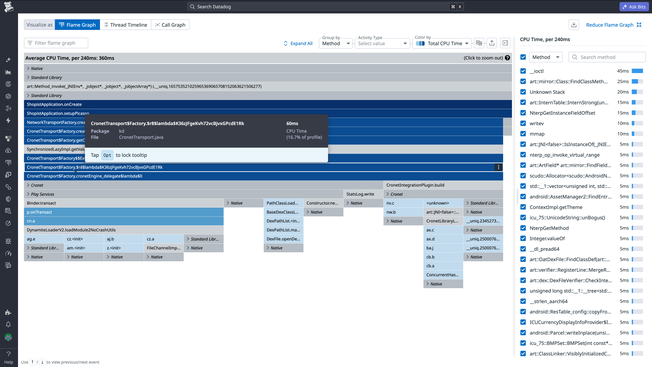
Task: Click the export share icon in toolbar
Action: (492, 43)
